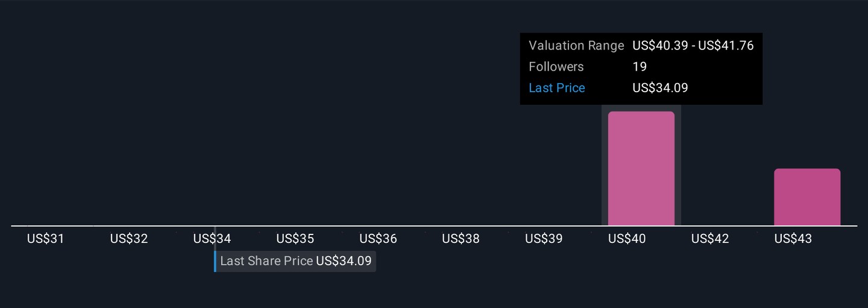Click the US$42 axis label
868x308 pixels.
click(710, 239)
